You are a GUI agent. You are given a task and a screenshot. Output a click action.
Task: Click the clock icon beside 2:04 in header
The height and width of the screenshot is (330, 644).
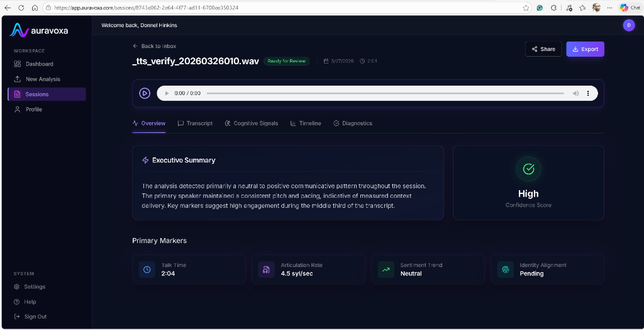pos(362,61)
